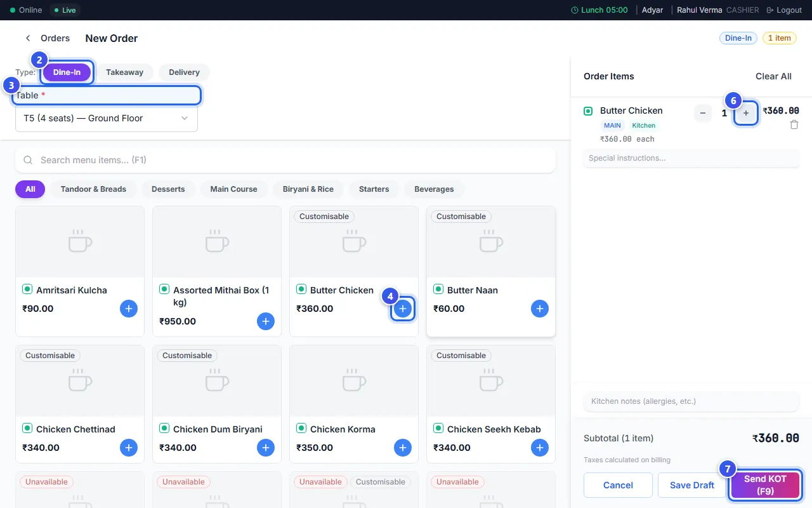Filter menu by Starters

374,189
